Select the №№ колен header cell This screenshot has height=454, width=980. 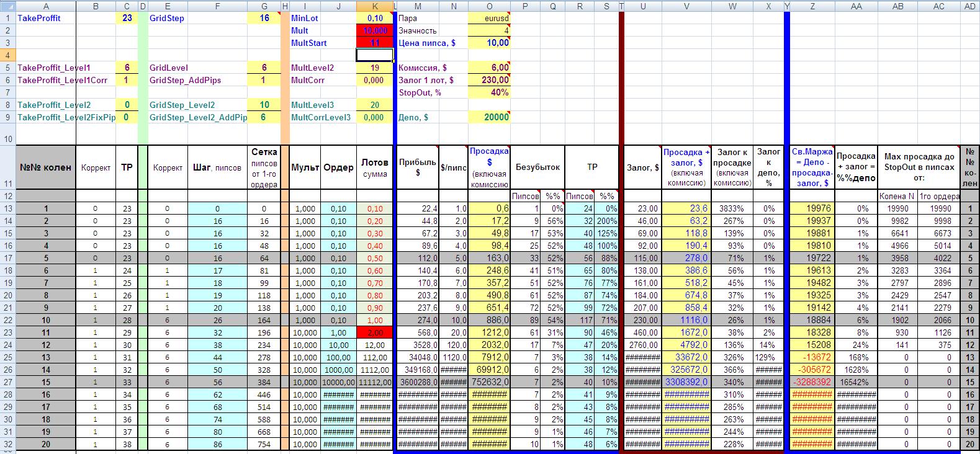coord(46,167)
